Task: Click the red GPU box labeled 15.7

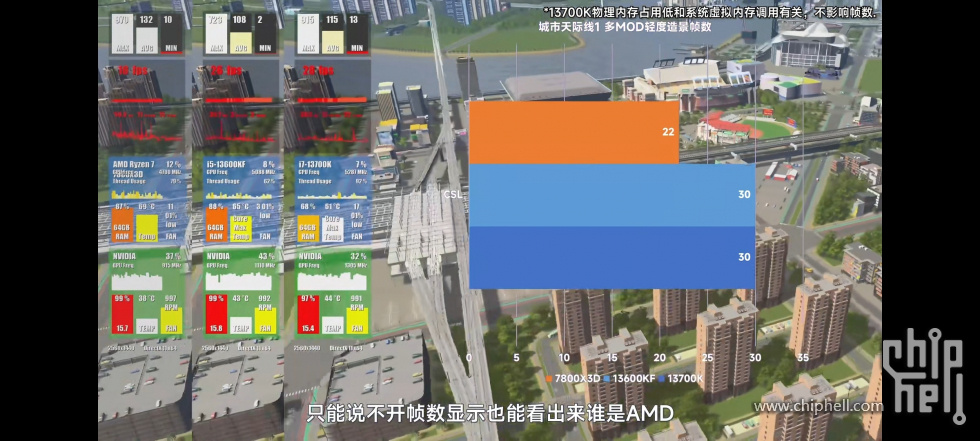Action: [x=122, y=314]
